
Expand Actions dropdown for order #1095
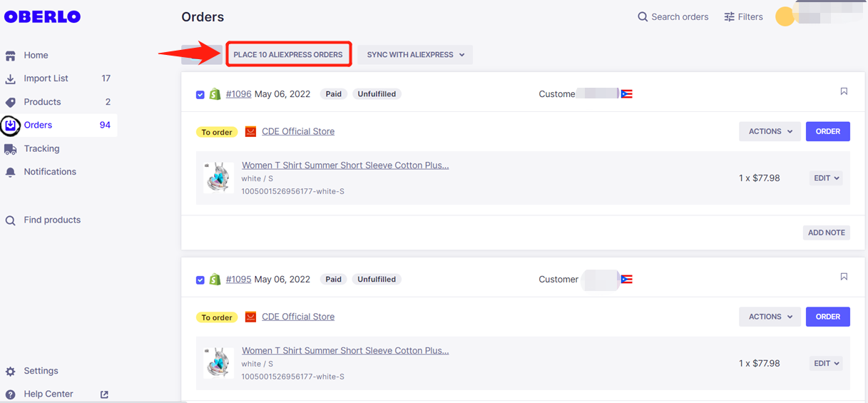(x=770, y=317)
